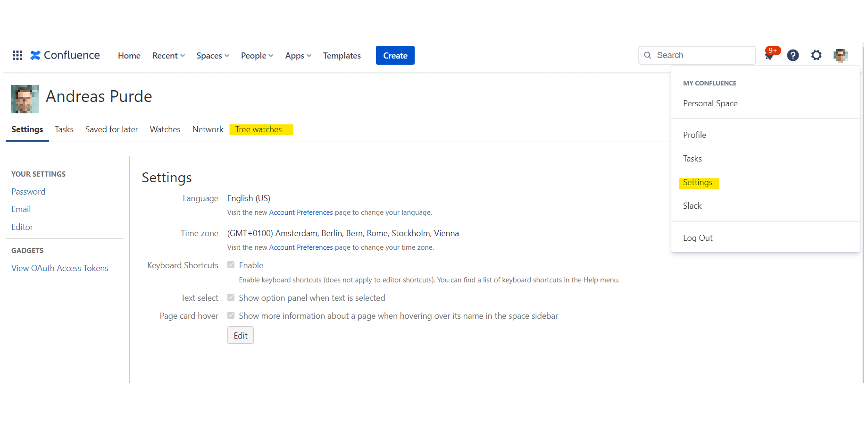
Task: Expand the People dropdown
Action: (257, 56)
